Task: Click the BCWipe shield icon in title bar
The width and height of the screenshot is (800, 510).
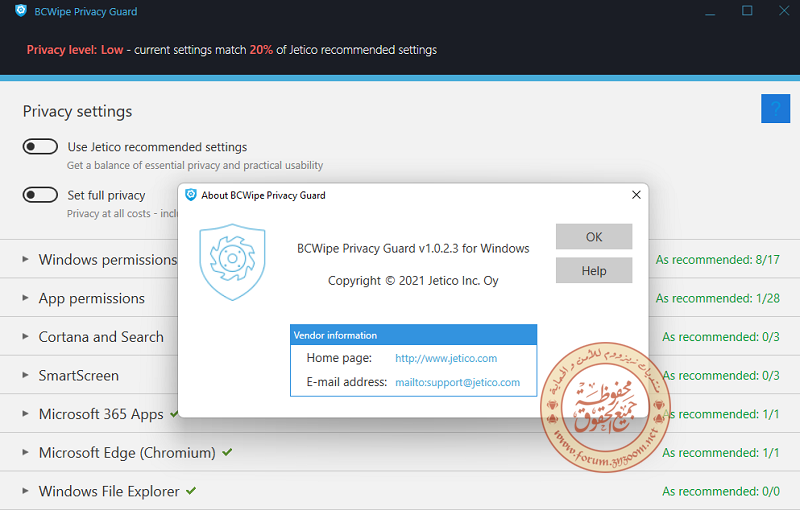Action: [x=21, y=11]
